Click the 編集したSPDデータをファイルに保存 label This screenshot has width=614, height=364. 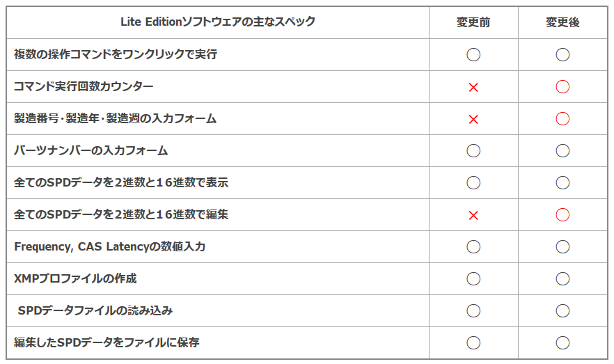(107, 342)
